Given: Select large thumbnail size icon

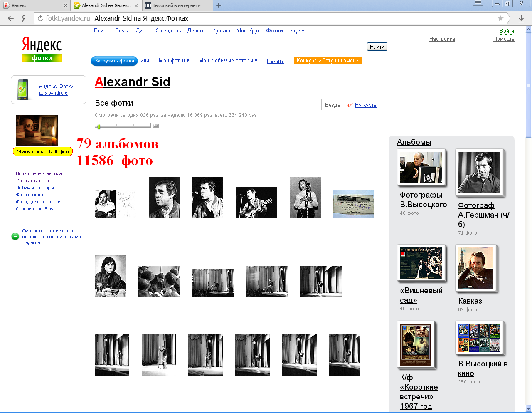Looking at the screenshot, I should pyautogui.click(x=156, y=125).
